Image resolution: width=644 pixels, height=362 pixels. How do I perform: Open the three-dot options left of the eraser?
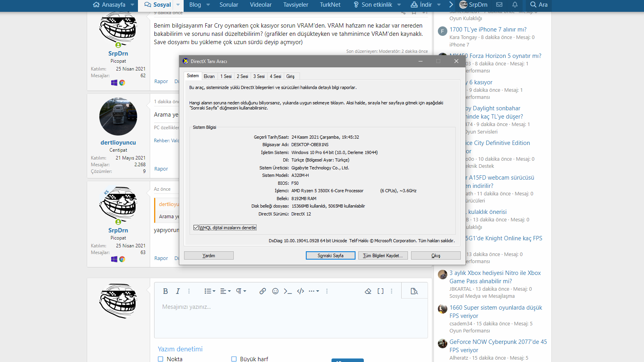pos(327,291)
